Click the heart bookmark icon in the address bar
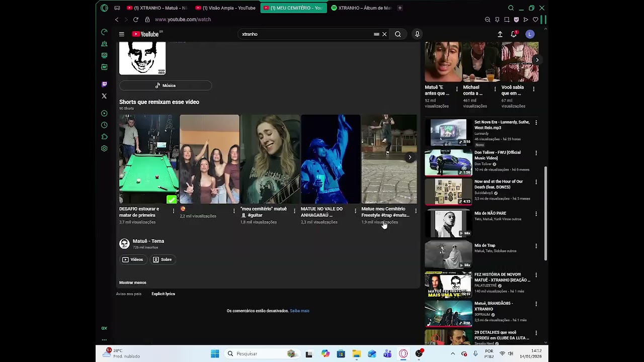644x362 pixels. (535, 20)
